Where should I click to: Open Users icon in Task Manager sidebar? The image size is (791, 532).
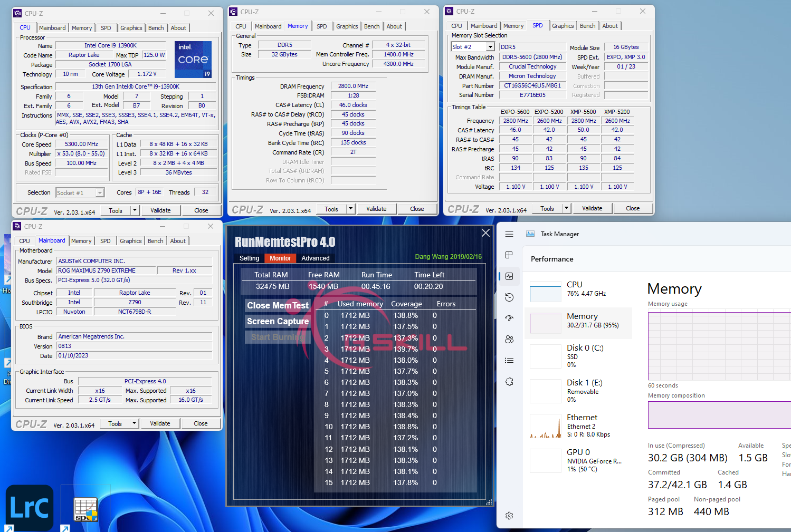509,340
